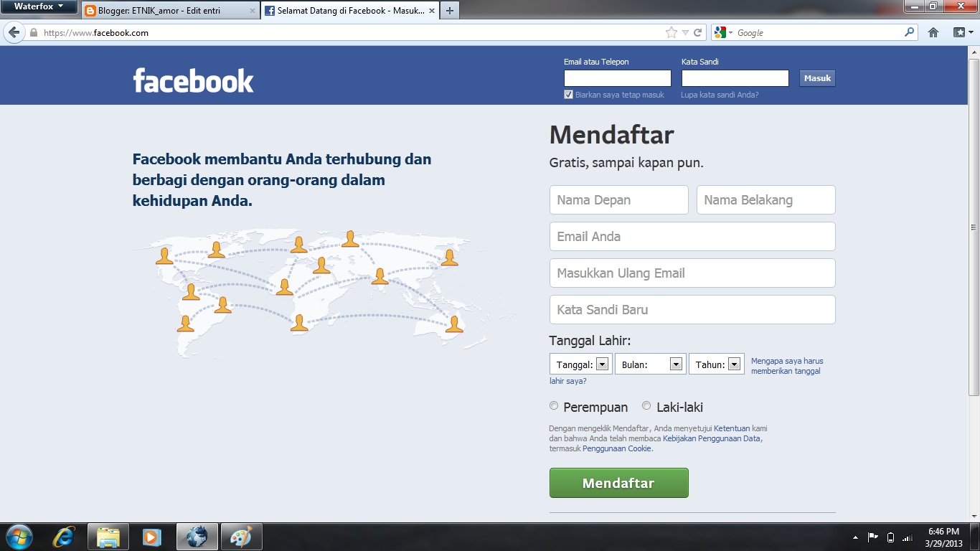Click the network signal tray icon
The width and height of the screenshot is (980, 551).
[908, 537]
